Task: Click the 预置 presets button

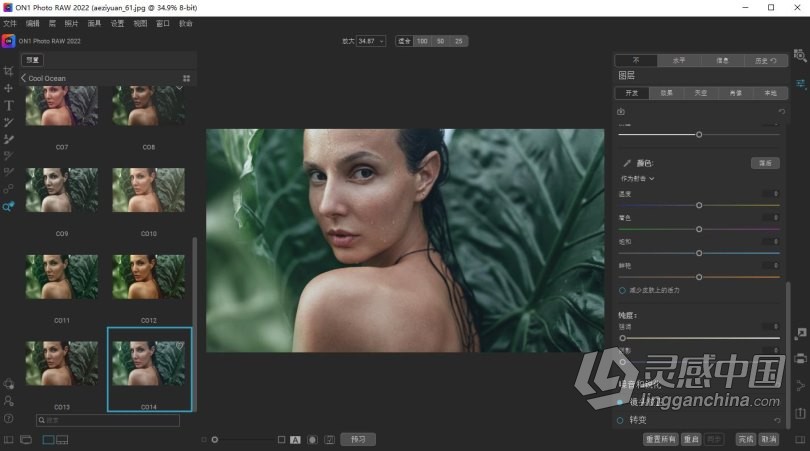Action: tap(33, 60)
